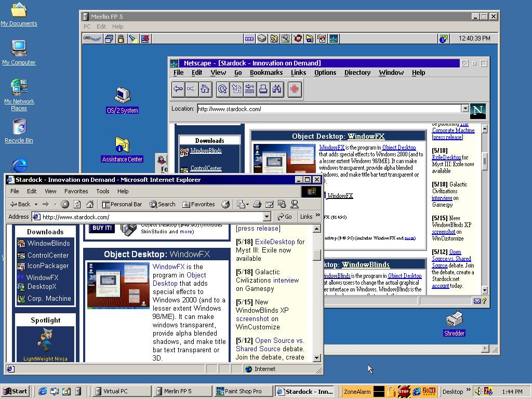
Task: Click the OS/2 Warp button in WarpCenter
Action: click(x=92, y=38)
